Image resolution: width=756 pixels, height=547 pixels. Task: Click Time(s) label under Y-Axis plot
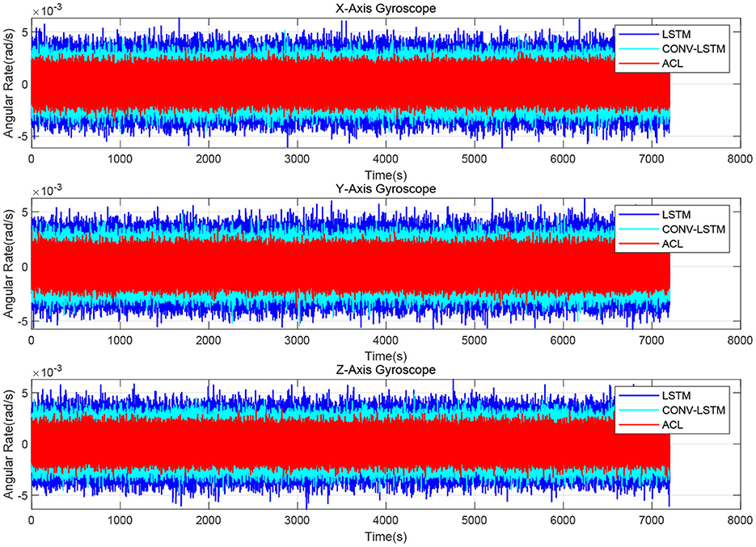[386, 356]
